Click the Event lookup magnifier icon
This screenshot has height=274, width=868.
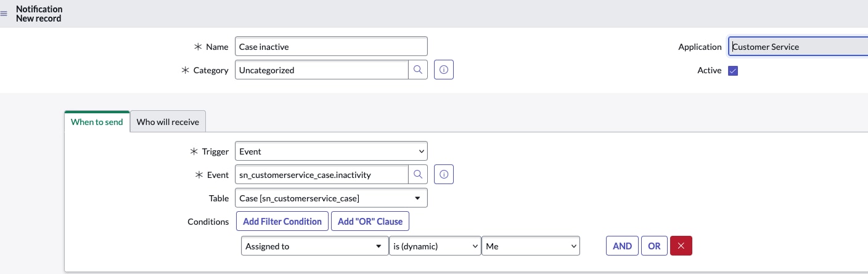coord(418,175)
